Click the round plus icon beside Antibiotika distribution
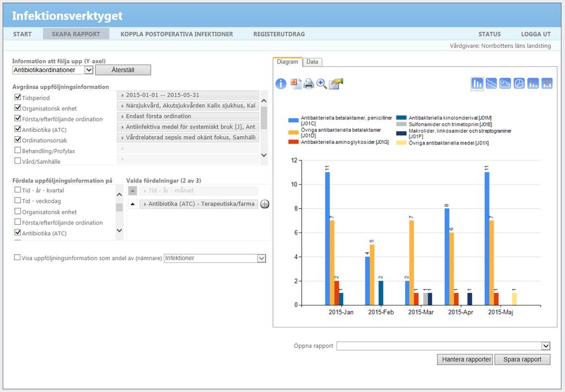The image size is (565, 392). [x=265, y=204]
